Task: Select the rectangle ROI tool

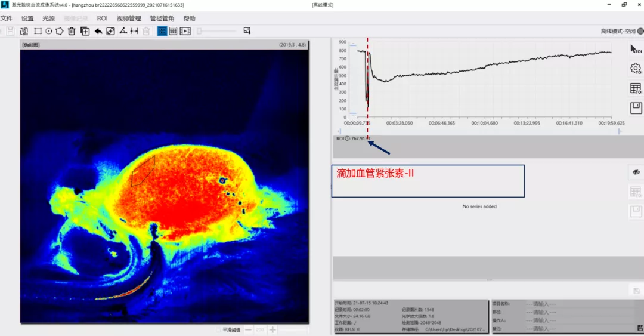Action: pos(38,31)
